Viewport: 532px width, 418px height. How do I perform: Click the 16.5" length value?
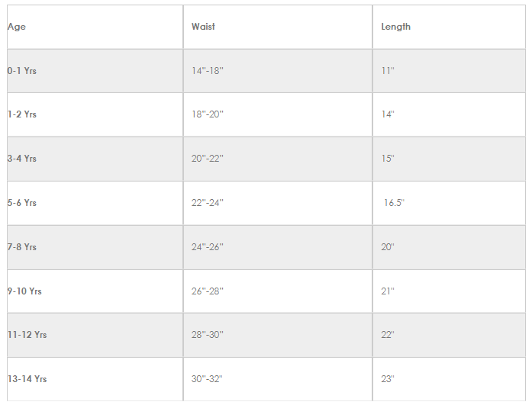394,203
